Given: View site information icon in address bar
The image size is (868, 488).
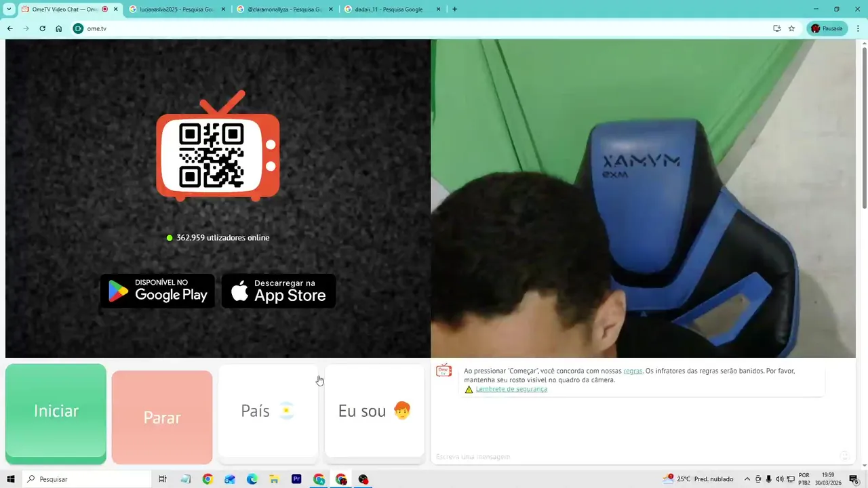Looking at the screenshot, I should (x=78, y=28).
